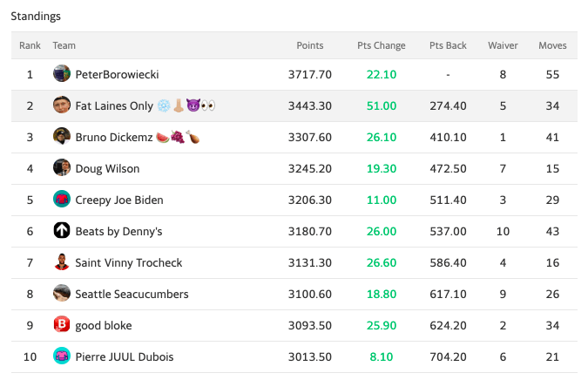
Task: Open PeterBorowiecki team page link
Action: 117,74
